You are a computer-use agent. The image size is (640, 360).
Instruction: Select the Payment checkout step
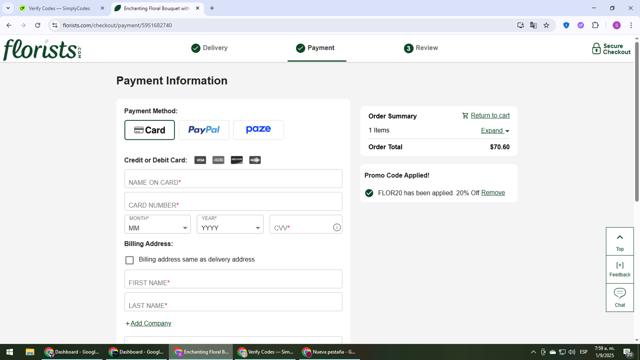click(316, 48)
